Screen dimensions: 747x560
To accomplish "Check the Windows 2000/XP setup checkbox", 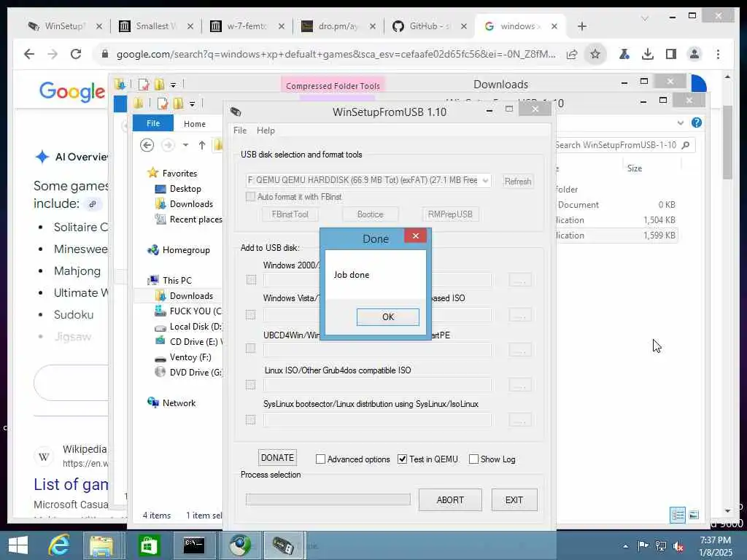I will 251,279.
